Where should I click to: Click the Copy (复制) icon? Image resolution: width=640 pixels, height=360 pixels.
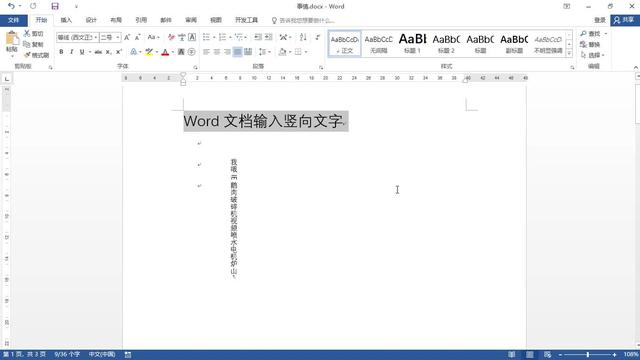click(x=27, y=44)
